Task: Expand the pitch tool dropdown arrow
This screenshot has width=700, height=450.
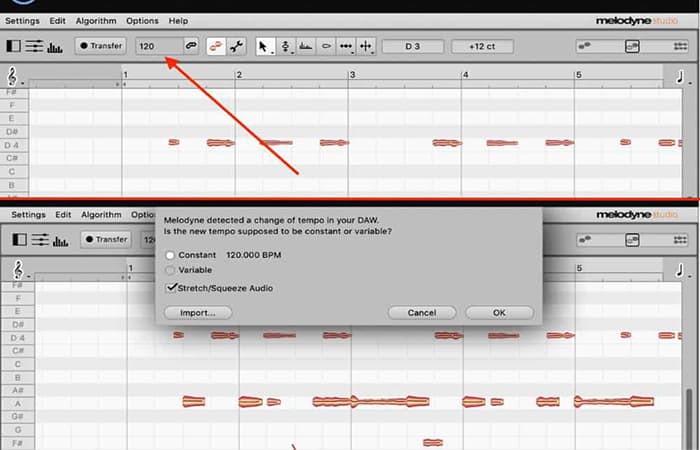Action: coord(293,53)
